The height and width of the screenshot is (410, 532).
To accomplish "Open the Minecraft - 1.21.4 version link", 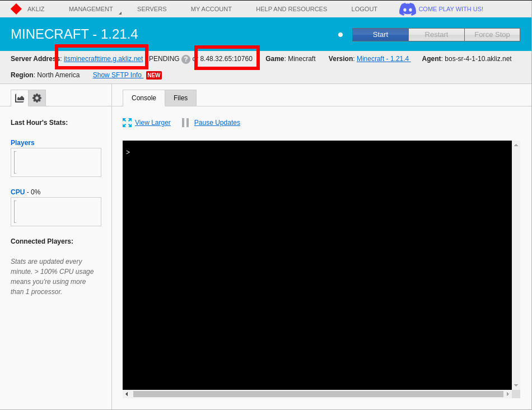I will point(384,59).
